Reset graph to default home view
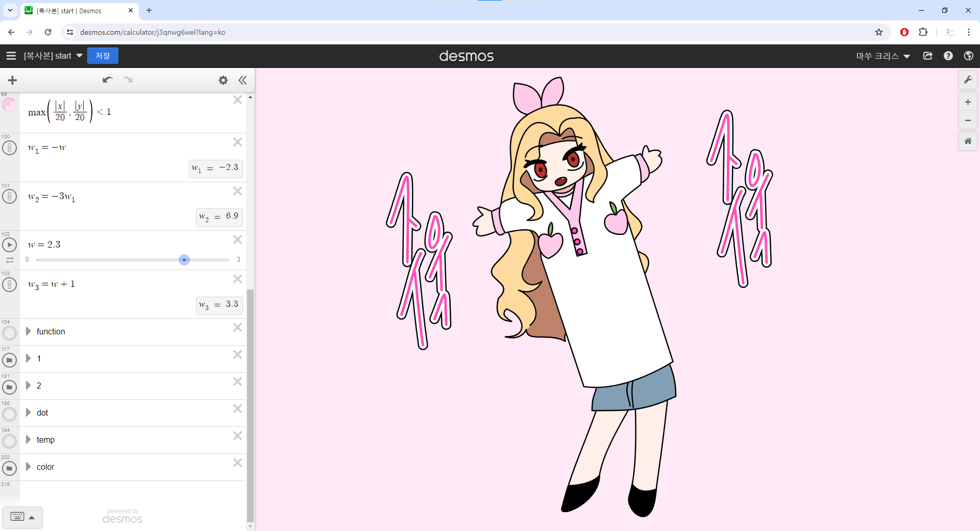Screen dimensions: 980x531 pos(968,141)
